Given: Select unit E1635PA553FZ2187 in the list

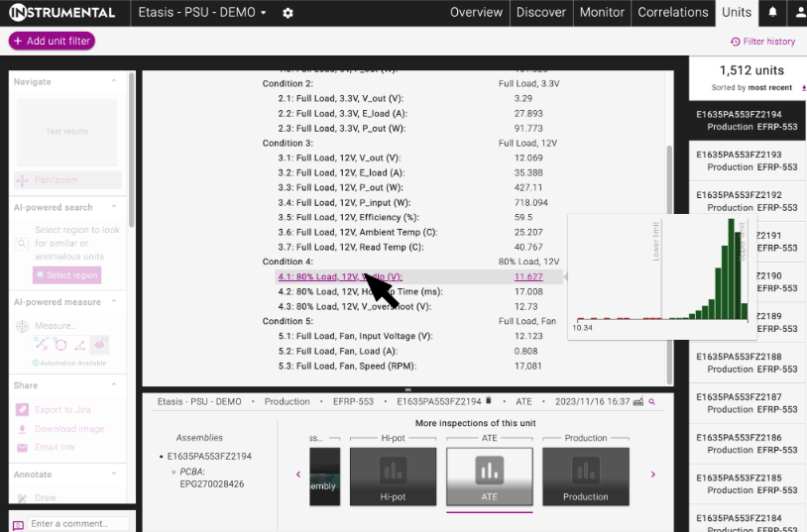Looking at the screenshot, I should pyautogui.click(x=747, y=403).
